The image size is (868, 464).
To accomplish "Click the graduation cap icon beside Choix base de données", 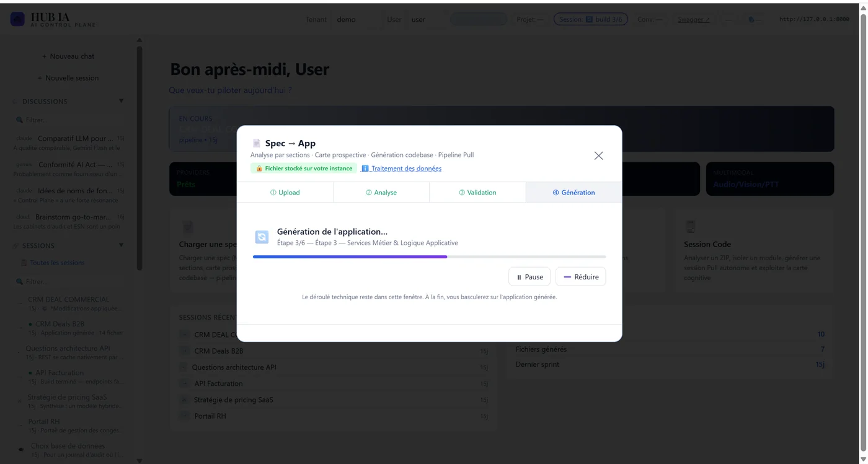I will 21,449.
